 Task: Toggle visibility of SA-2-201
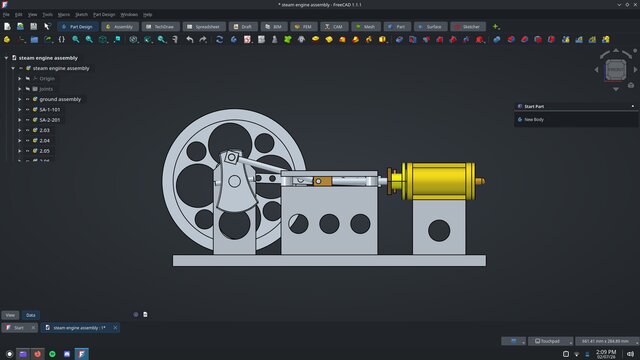tap(27, 120)
